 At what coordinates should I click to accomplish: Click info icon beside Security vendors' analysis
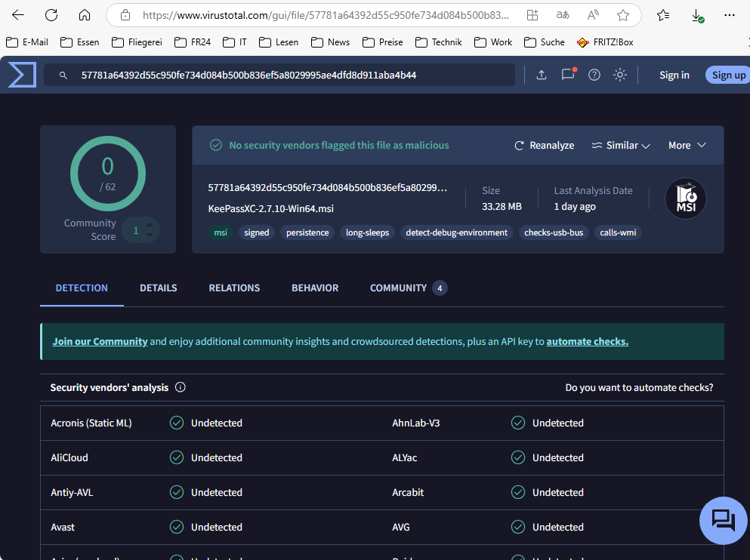[x=181, y=387]
